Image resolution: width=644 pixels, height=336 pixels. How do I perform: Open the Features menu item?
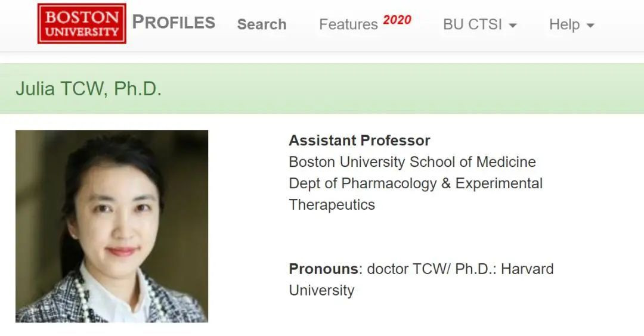pyautogui.click(x=348, y=24)
